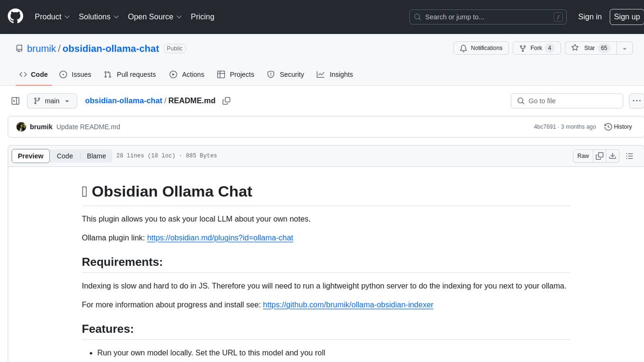Open the Raw file view
The width and height of the screenshot is (644, 362).
click(x=583, y=156)
